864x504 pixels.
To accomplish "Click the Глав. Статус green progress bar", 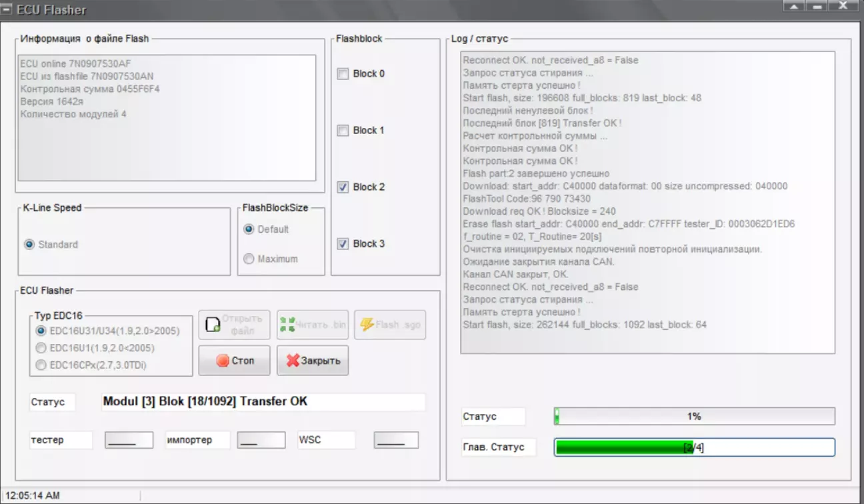I will 694,447.
